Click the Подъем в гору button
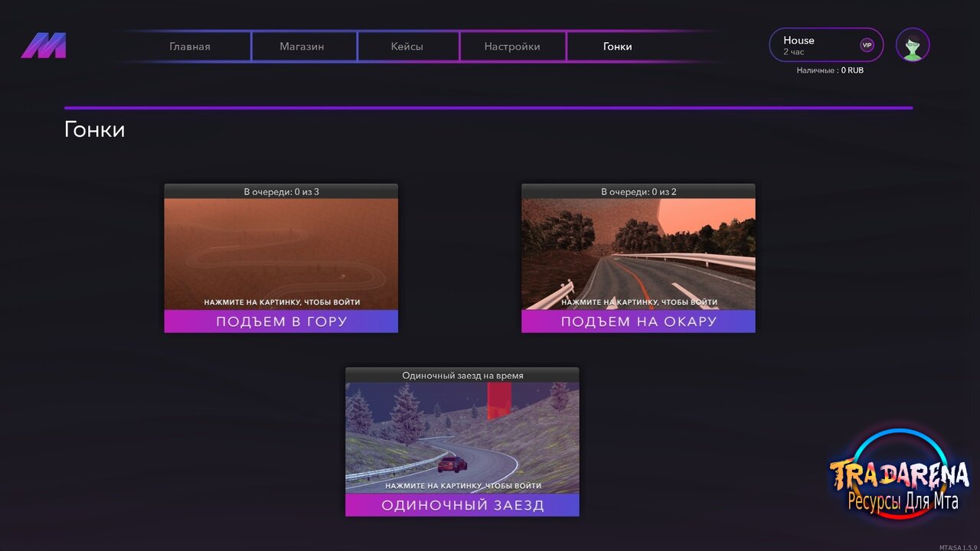 click(281, 321)
